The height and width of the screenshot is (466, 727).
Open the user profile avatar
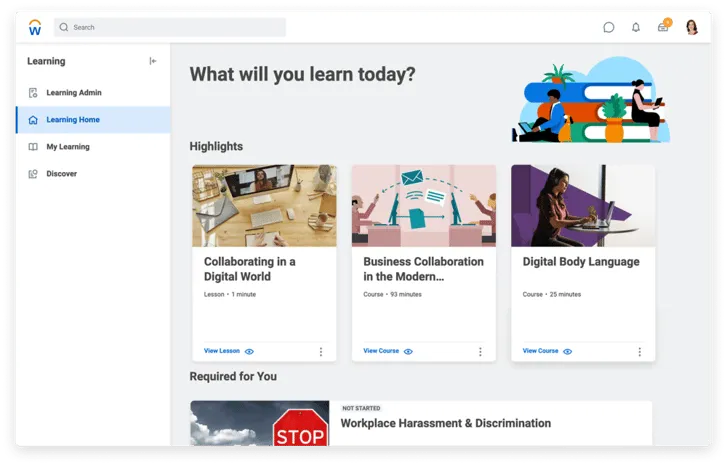pyautogui.click(x=692, y=27)
